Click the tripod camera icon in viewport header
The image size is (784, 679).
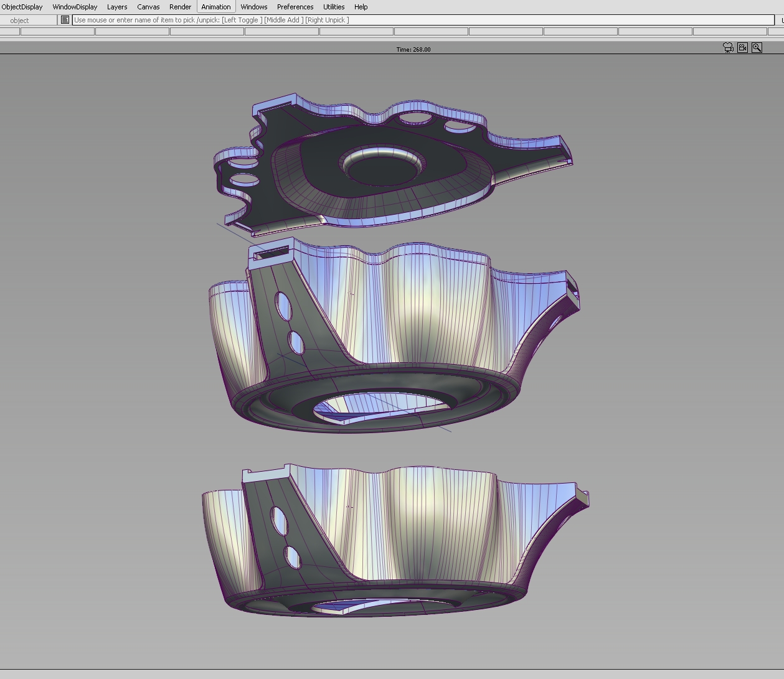click(x=728, y=48)
